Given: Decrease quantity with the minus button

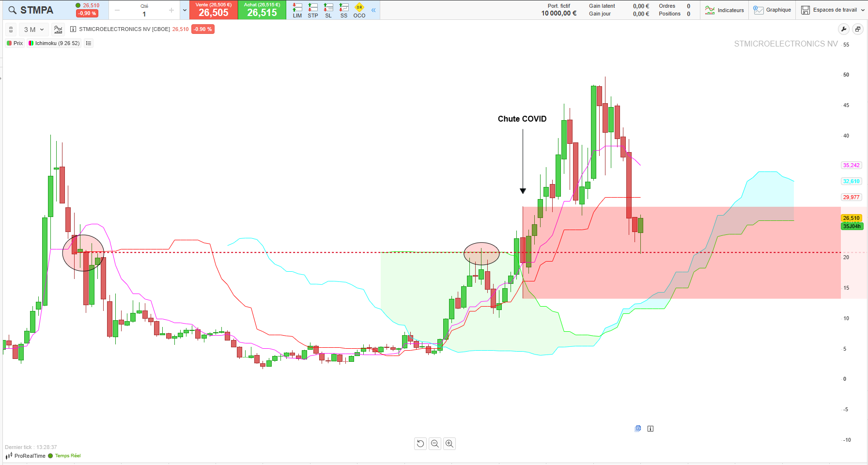Looking at the screenshot, I should point(117,10).
